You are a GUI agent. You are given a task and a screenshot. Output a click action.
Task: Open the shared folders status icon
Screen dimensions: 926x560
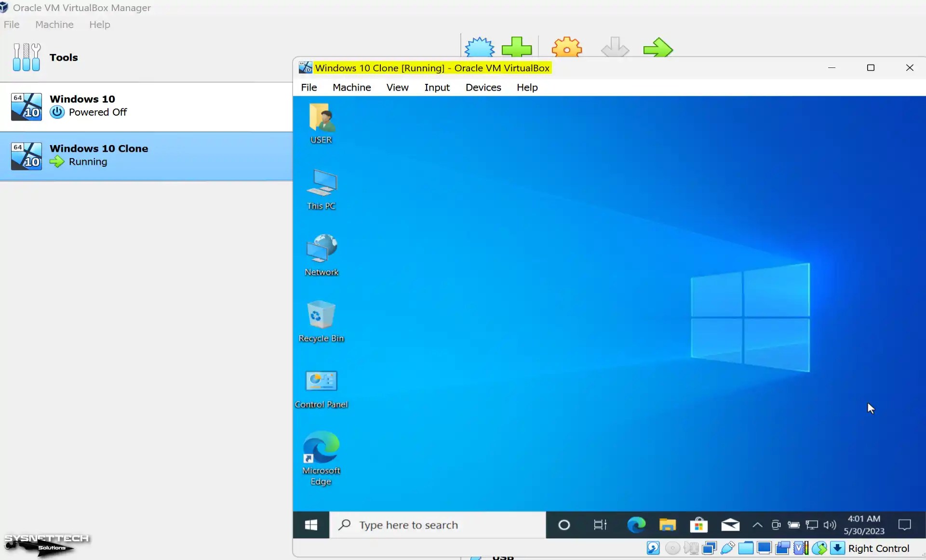[745, 548]
